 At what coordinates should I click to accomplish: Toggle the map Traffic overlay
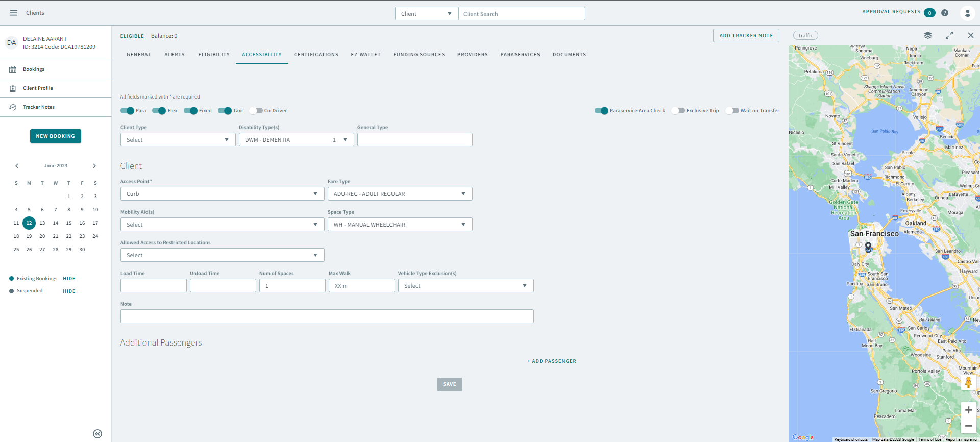click(x=805, y=35)
